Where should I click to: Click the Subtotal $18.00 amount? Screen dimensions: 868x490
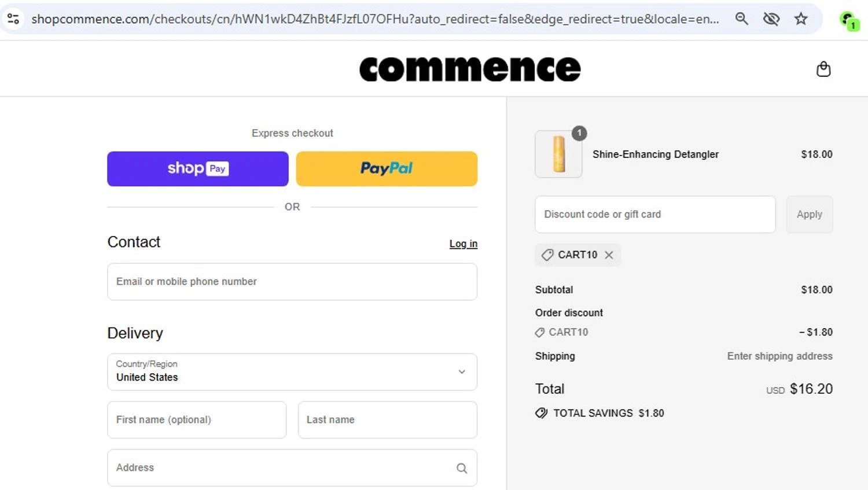click(816, 290)
